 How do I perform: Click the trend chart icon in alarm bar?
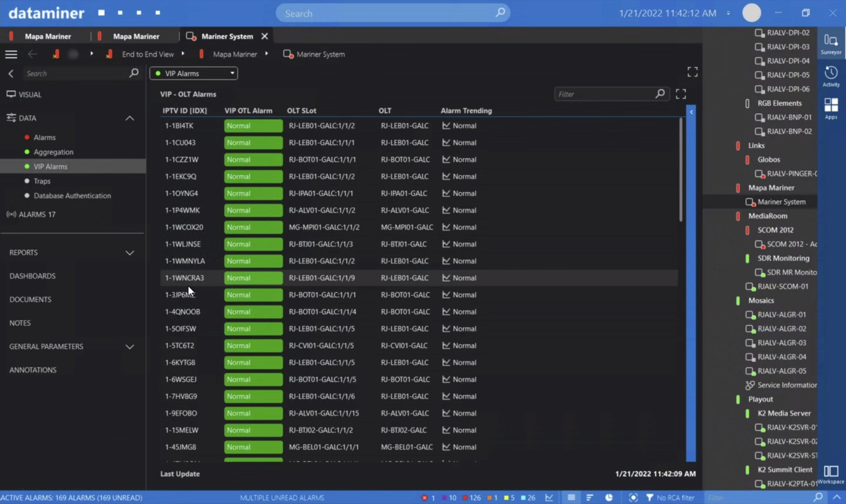pos(549,497)
